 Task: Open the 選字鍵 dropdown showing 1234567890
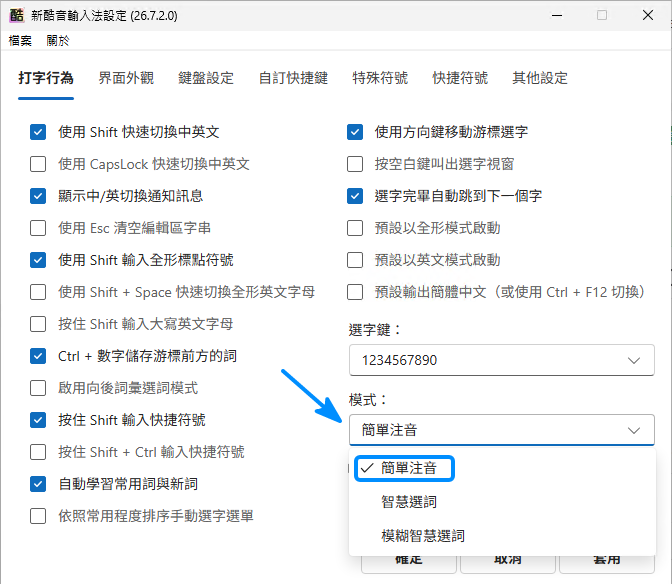tap(501, 360)
